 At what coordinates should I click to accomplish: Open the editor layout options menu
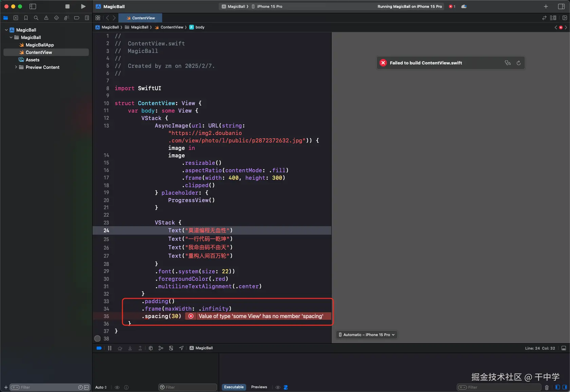coord(553,18)
